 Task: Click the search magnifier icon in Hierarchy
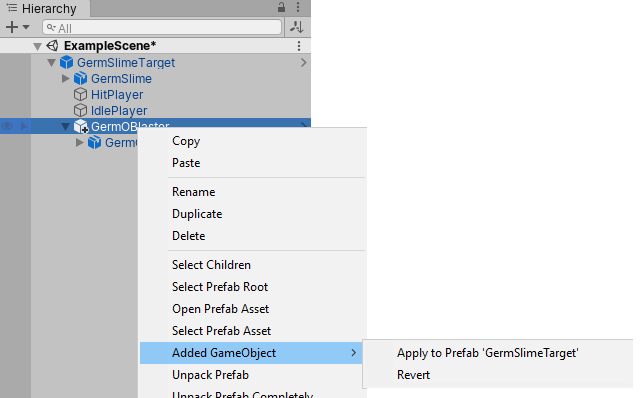click(51, 28)
